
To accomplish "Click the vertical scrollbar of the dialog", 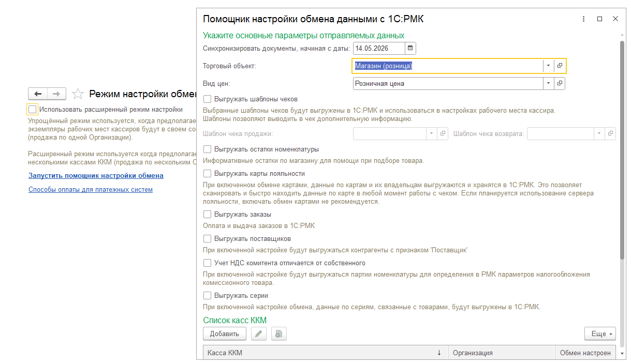I will coord(623,150).
